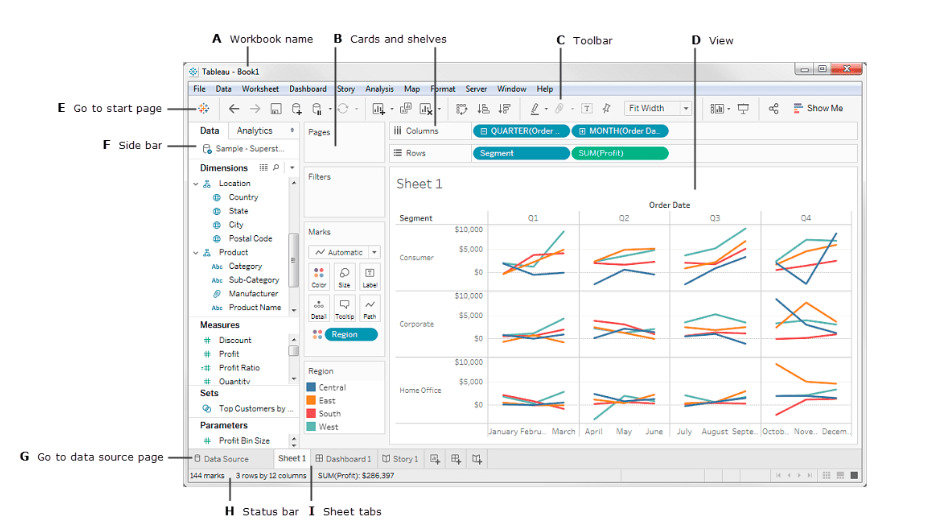Select the Profit Ratio measure
The width and height of the screenshot is (930, 524).
click(239, 368)
